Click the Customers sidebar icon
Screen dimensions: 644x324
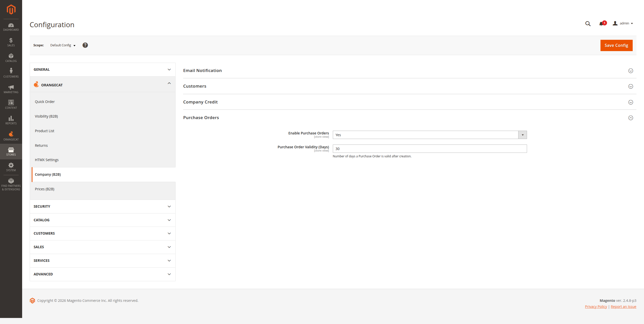click(11, 72)
